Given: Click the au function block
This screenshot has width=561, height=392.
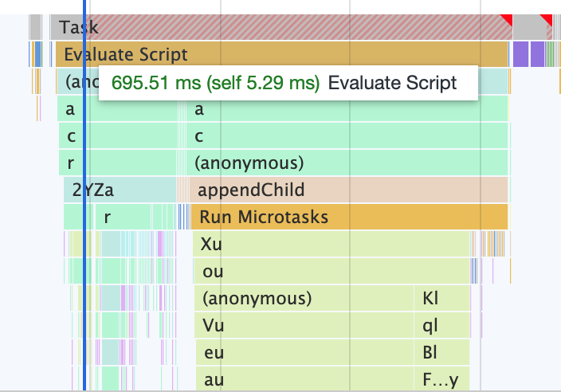Looking at the screenshot, I should pos(303,380).
